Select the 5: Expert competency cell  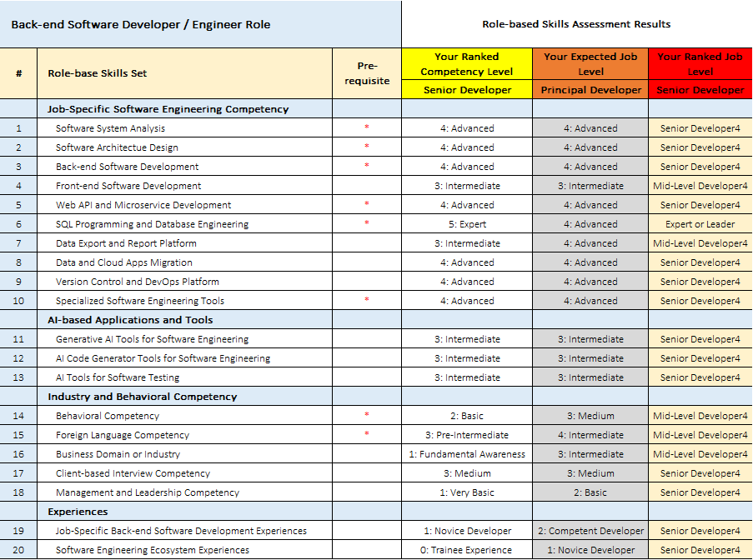tap(467, 224)
